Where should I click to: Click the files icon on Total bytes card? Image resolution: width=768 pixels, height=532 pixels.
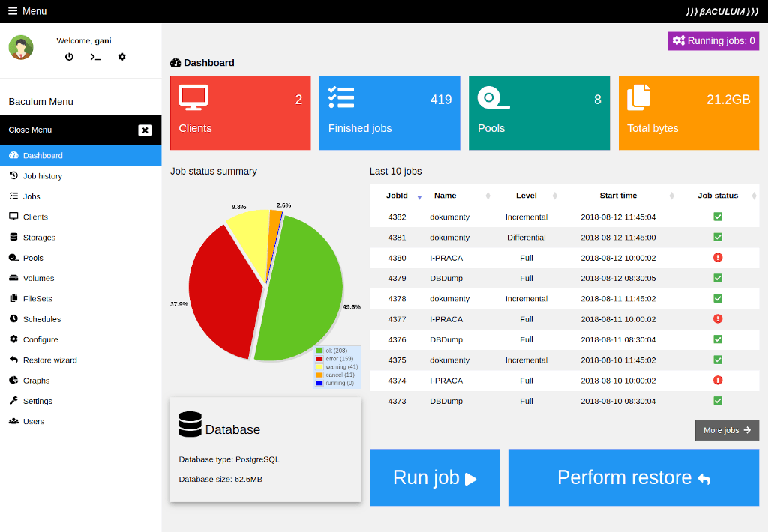(x=639, y=97)
